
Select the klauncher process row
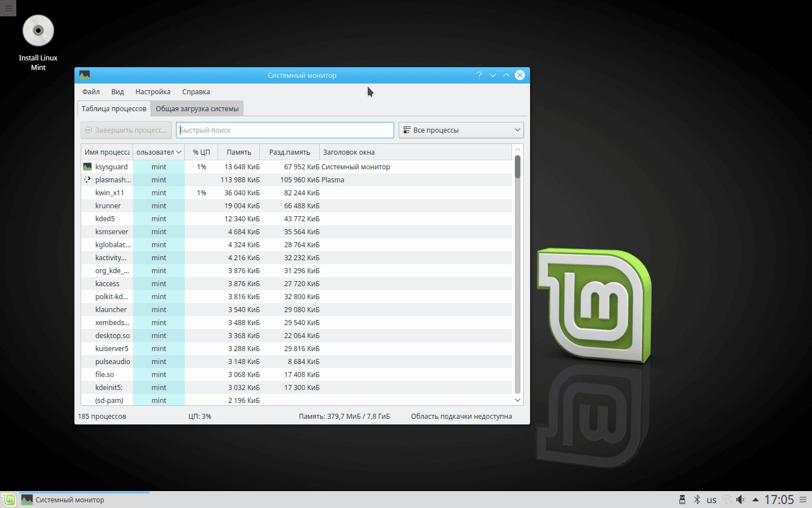click(x=297, y=309)
